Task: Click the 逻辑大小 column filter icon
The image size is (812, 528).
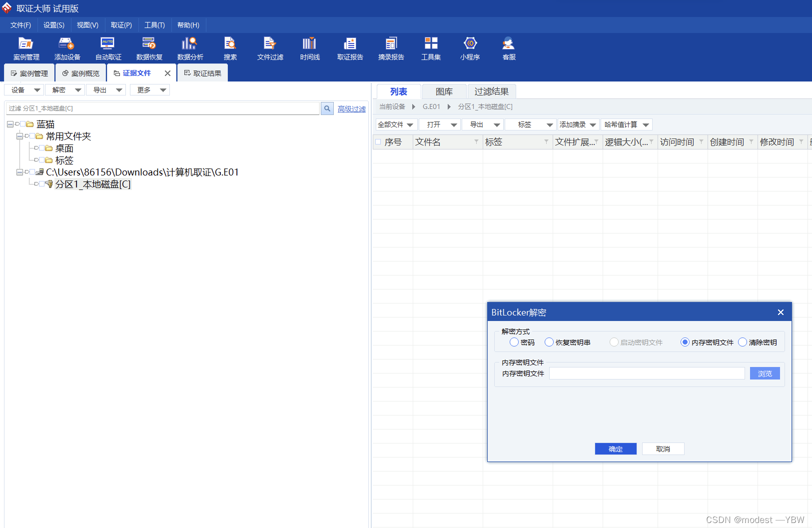Action: pyautogui.click(x=651, y=141)
